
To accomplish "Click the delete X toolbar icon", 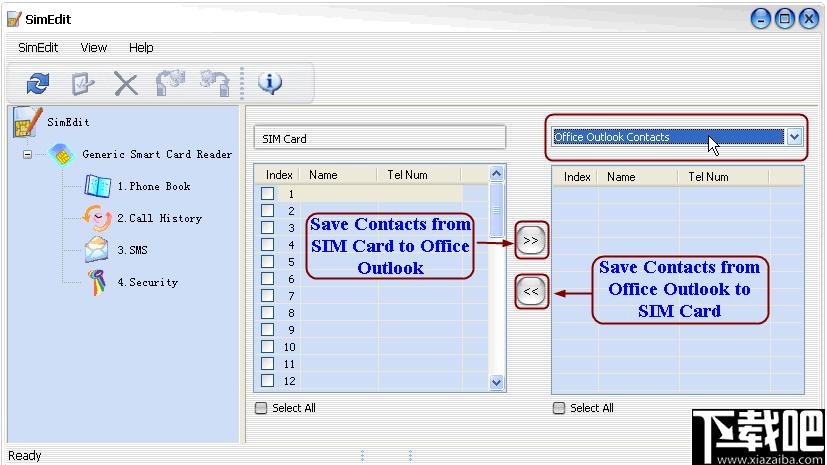I will 126,84.
